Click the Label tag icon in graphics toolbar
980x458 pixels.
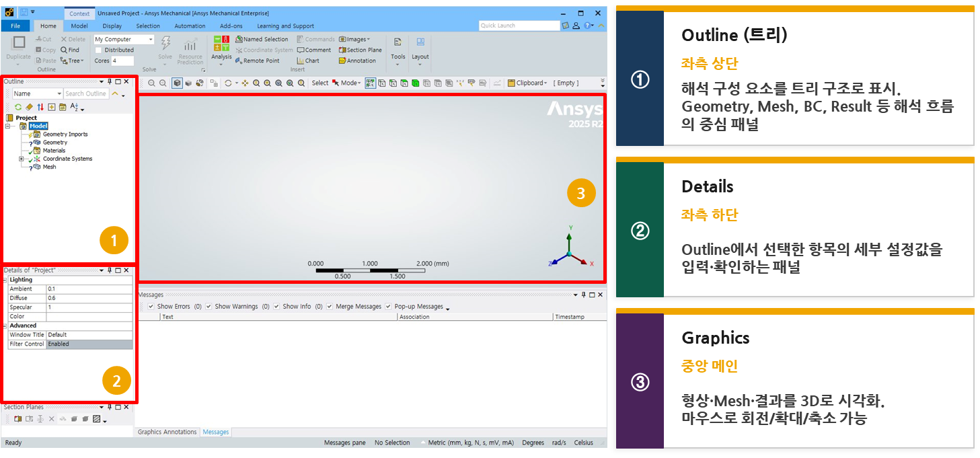(x=472, y=83)
